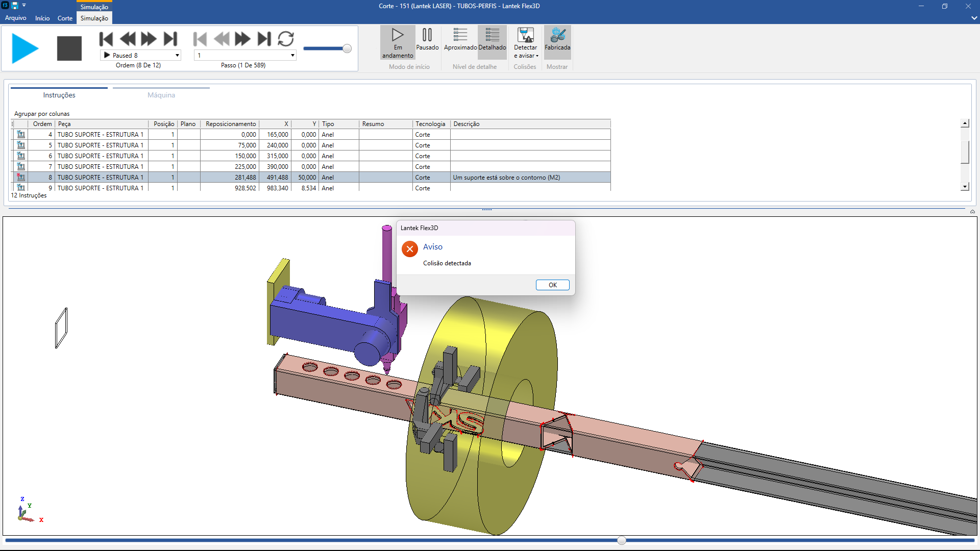Sort table by Peça column header
The height and width of the screenshot is (551, 980).
tap(102, 124)
